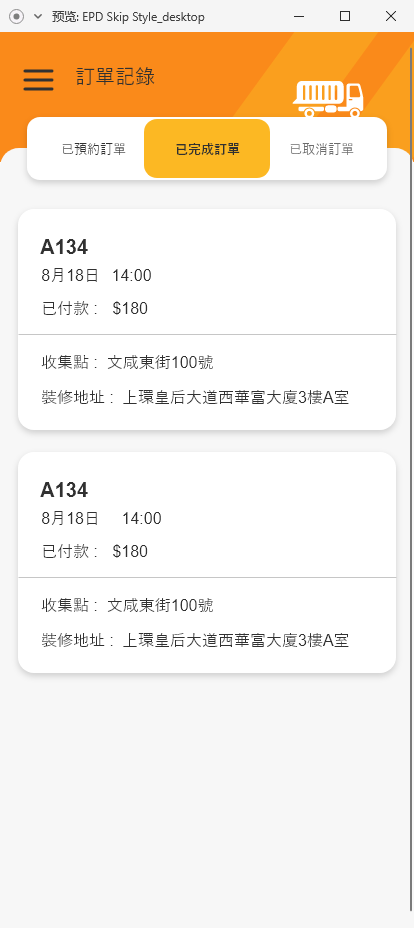Viewport: 414px width, 928px height.
Task: Open first order A134 heading
Action: pyautogui.click(x=64, y=247)
